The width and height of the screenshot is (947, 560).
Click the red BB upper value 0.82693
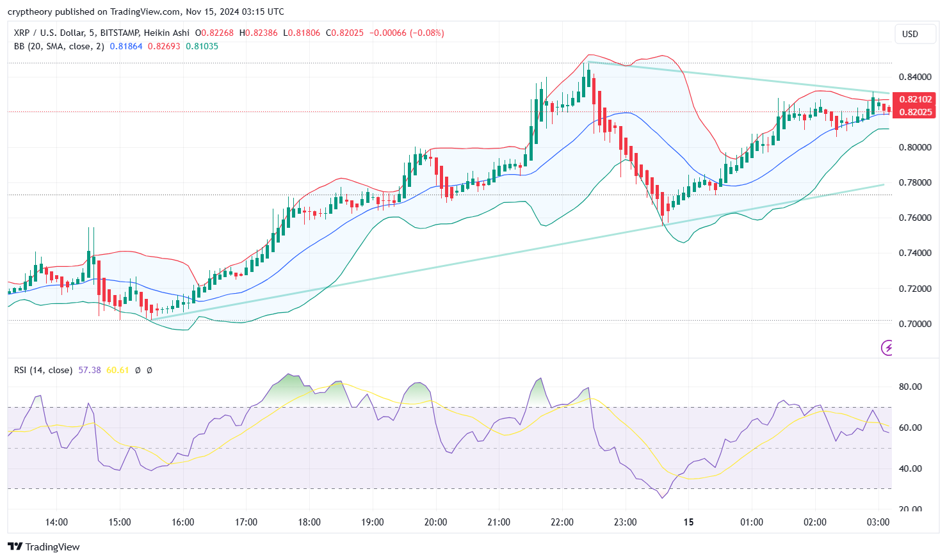coord(164,46)
